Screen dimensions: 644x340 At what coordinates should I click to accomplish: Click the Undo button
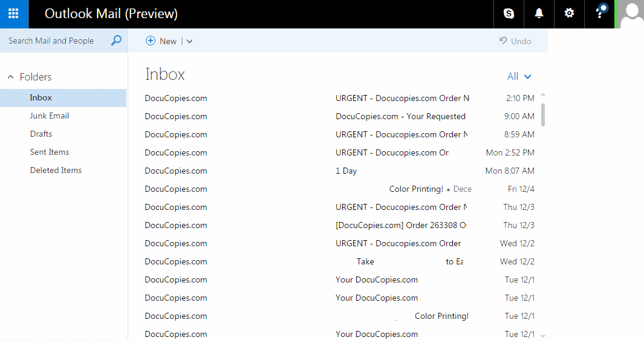[515, 41]
